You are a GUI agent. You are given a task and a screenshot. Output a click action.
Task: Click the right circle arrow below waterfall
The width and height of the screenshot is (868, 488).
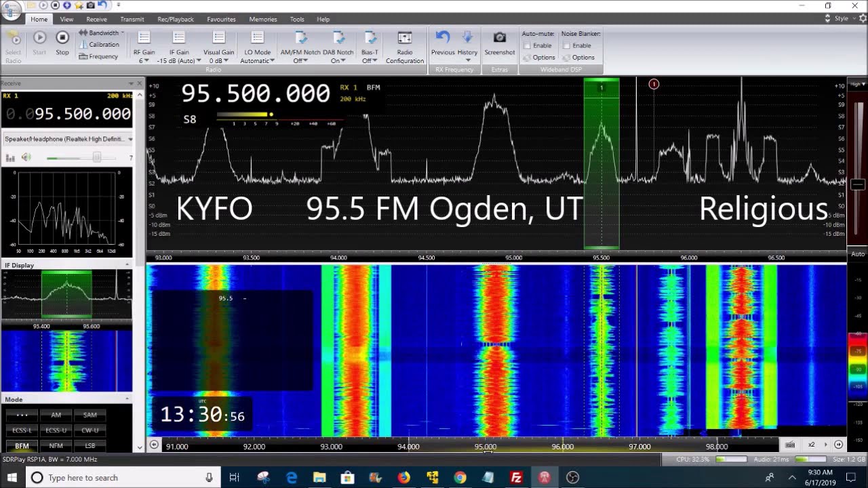coord(839,445)
